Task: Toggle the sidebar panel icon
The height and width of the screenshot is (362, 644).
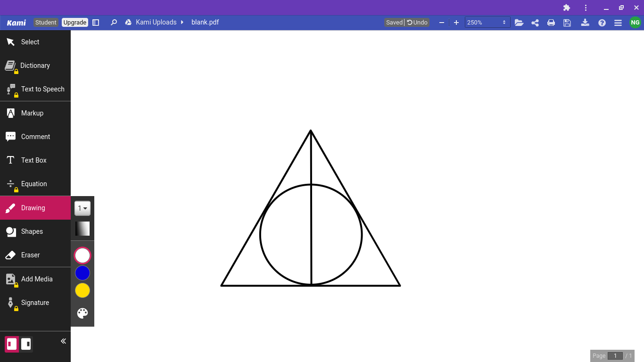Action: click(x=96, y=23)
